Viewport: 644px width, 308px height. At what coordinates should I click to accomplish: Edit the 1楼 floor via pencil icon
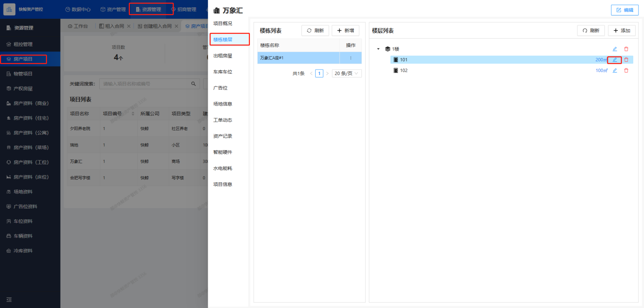(615, 49)
